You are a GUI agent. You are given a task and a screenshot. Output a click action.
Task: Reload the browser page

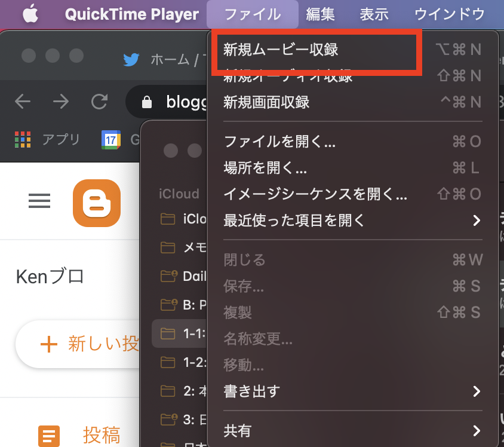point(99,102)
